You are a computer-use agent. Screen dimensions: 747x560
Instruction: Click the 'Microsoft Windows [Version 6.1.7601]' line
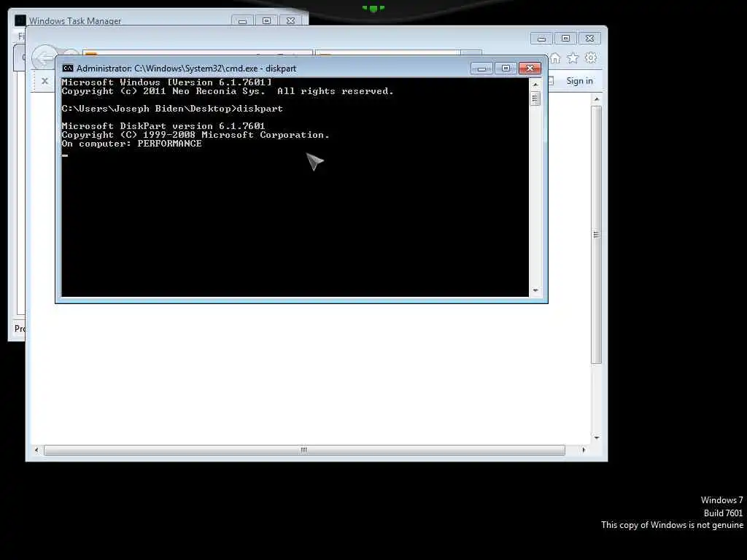point(166,82)
